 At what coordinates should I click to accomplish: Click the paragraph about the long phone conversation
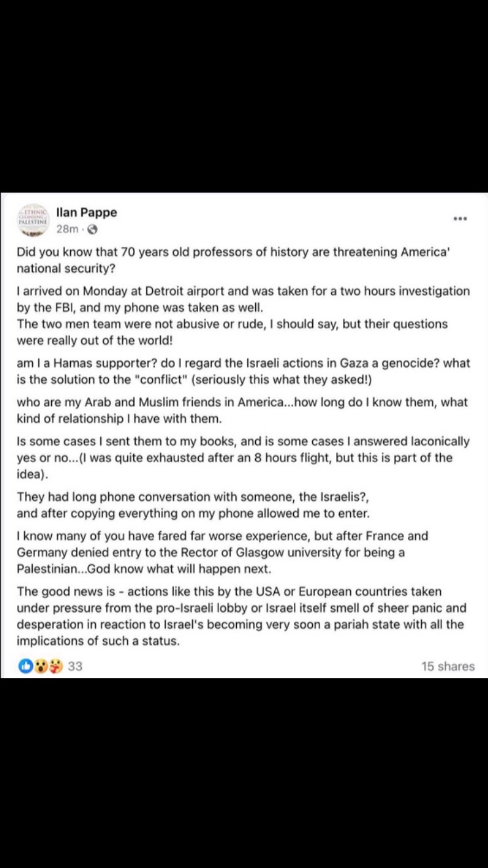coord(197,505)
